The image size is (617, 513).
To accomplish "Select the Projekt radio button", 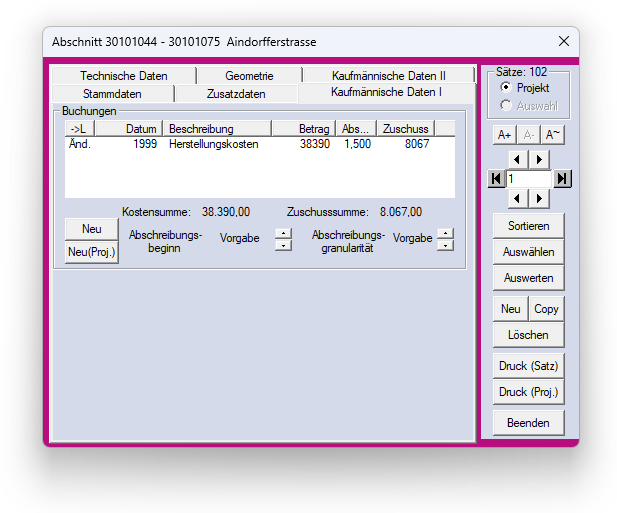I will point(507,88).
